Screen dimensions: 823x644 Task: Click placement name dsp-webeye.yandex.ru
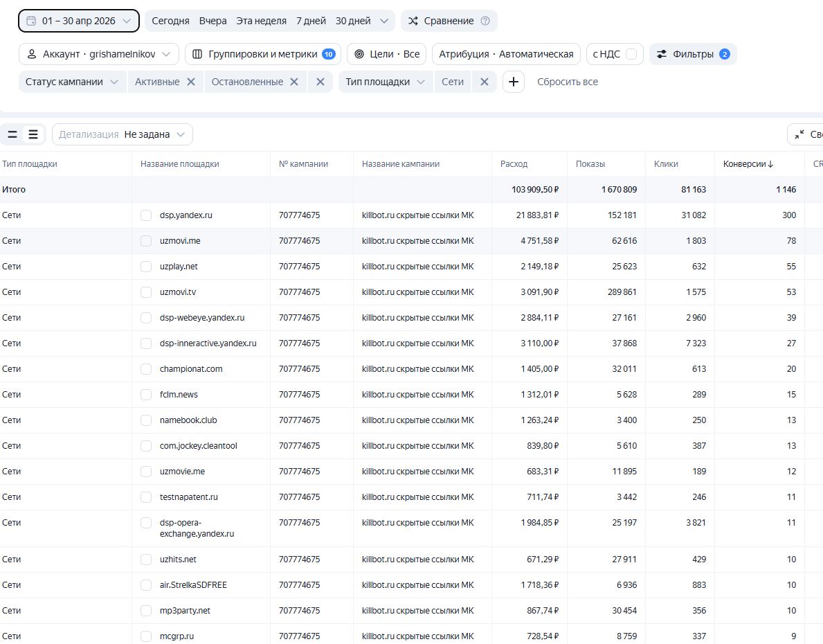point(202,318)
